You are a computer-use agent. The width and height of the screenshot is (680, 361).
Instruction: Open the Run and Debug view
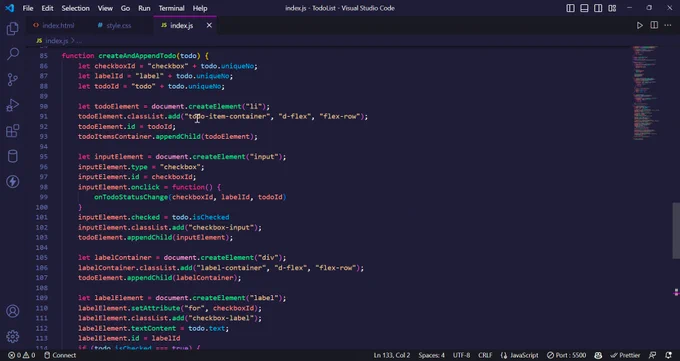point(13,105)
